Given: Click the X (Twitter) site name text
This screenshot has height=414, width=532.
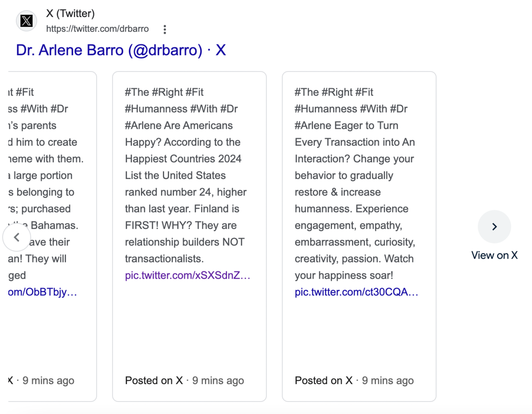Looking at the screenshot, I should [x=70, y=13].
